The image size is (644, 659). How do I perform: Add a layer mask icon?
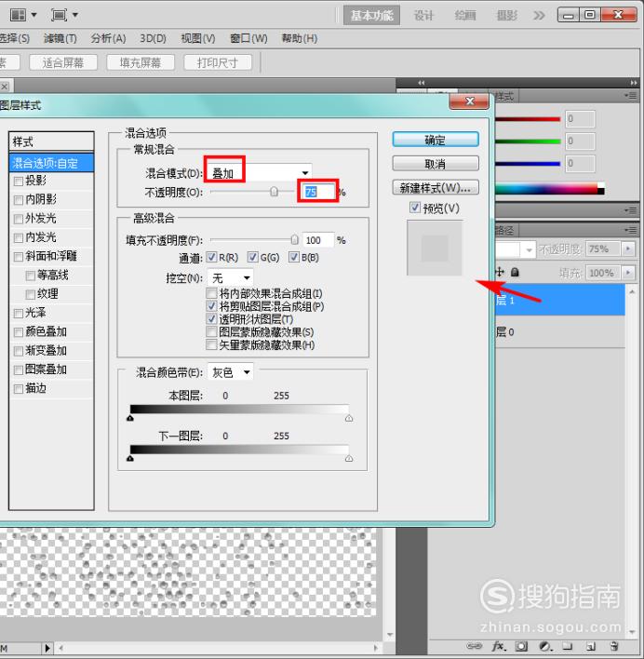521,646
